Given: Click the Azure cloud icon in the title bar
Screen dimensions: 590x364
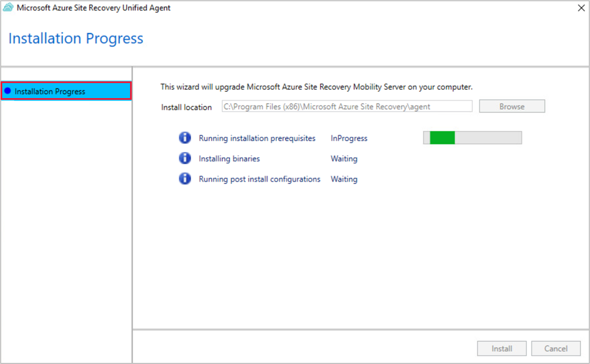Looking at the screenshot, I should 8,8.
